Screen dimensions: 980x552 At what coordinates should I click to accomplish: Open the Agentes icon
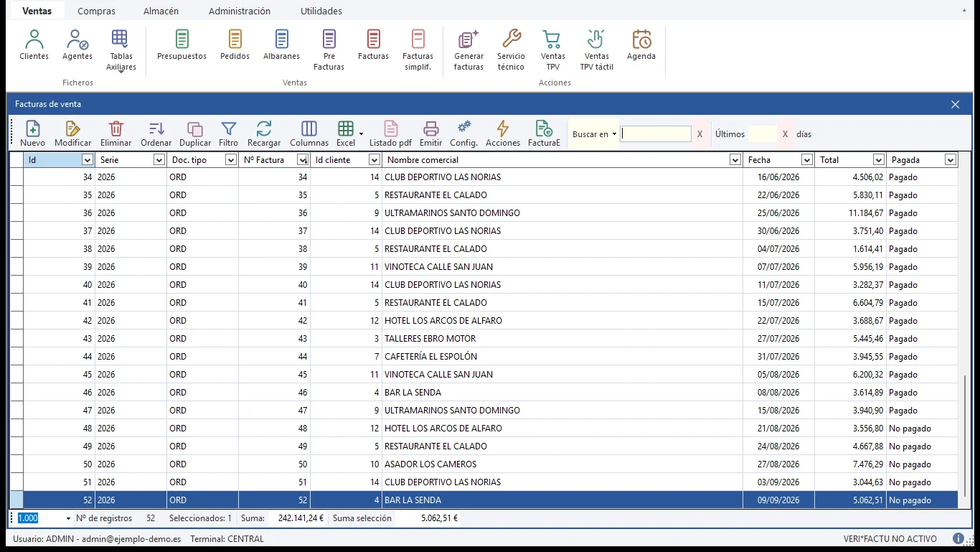tap(77, 45)
